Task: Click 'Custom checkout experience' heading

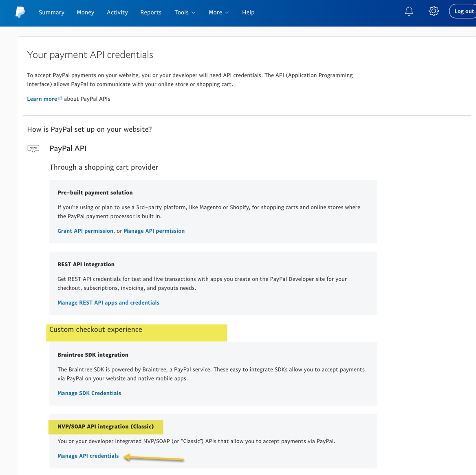Action: [96, 329]
